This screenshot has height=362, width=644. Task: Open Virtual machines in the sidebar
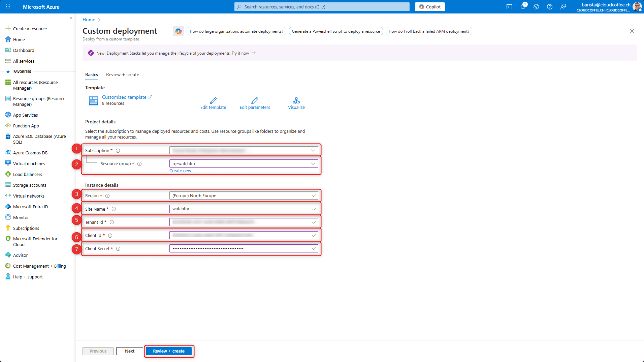tap(29, 163)
